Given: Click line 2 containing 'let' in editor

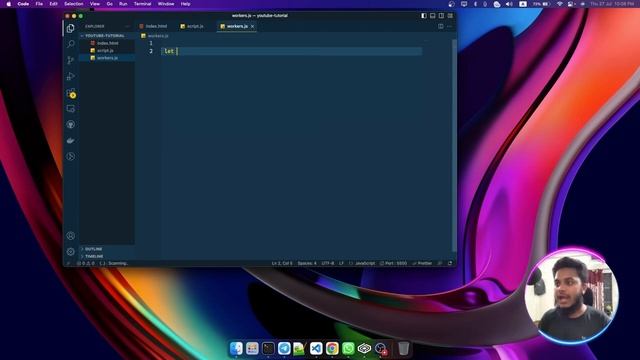Looking at the screenshot, I should click(292, 51).
